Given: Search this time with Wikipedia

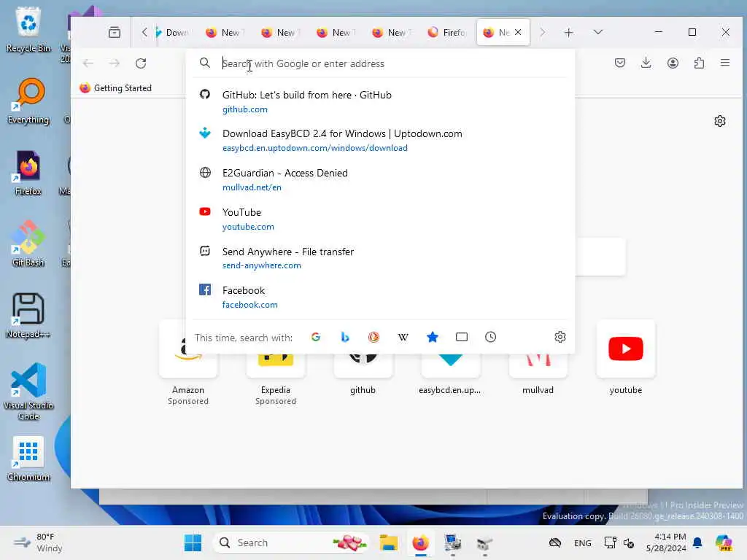Looking at the screenshot, I should click(x=403, y=337).
